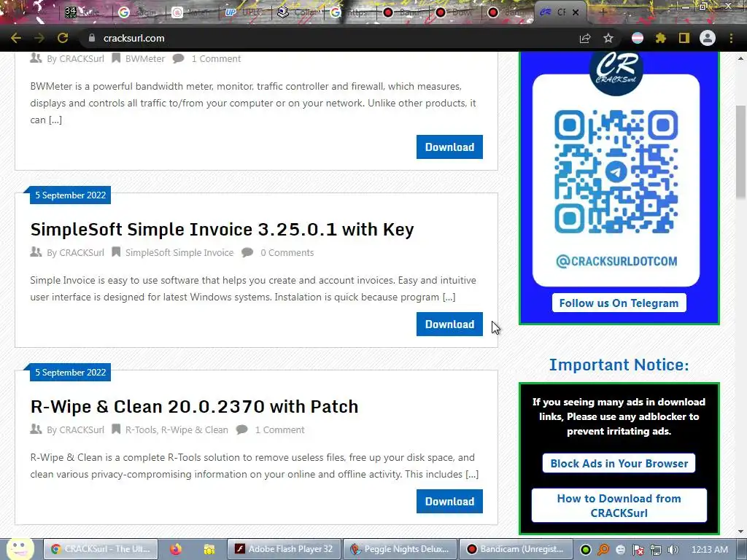Switch to the Google 'sadm' tab
This screenshot has width=747, height=560.
[x=138, y=12]
